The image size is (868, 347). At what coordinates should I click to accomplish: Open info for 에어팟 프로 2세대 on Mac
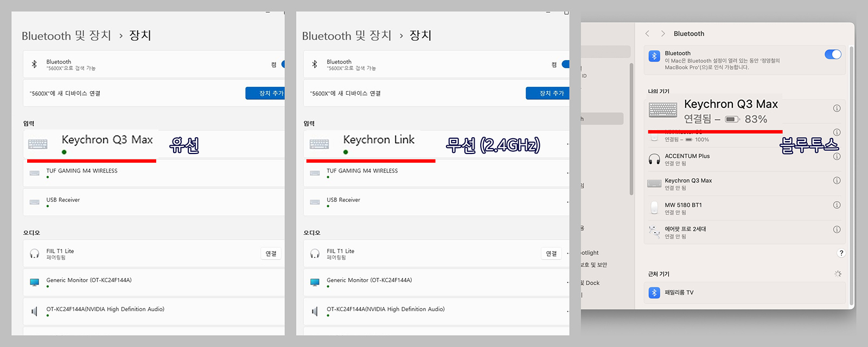[837, 229]
